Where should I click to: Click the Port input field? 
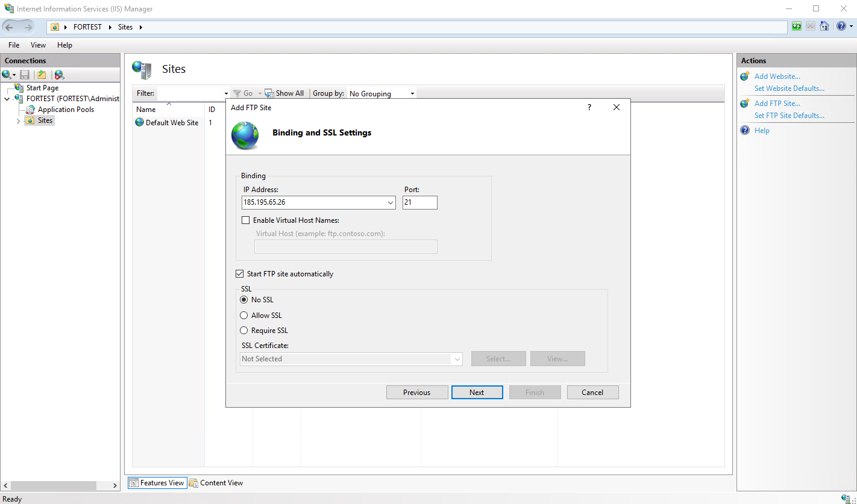coord(420,203)
